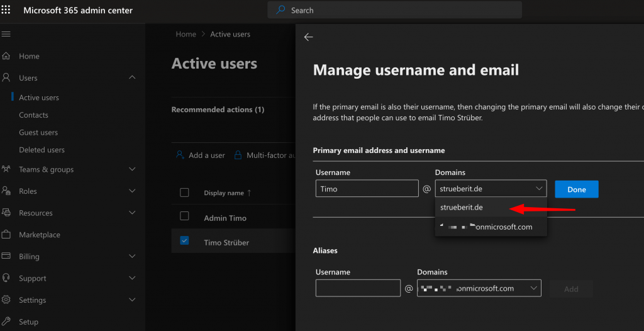Click the Billing card icon
This screenshot has height=331, width=644.
[6, 256]
